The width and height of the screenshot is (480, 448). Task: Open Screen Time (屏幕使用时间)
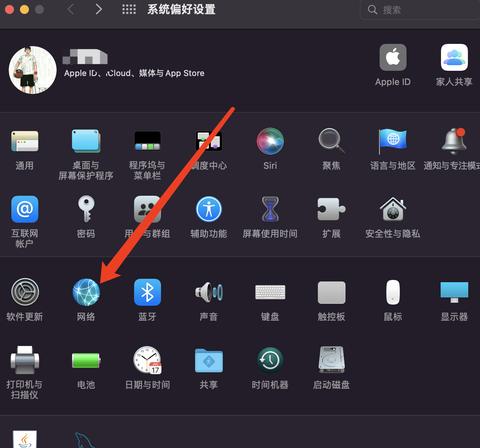point(270,209)
